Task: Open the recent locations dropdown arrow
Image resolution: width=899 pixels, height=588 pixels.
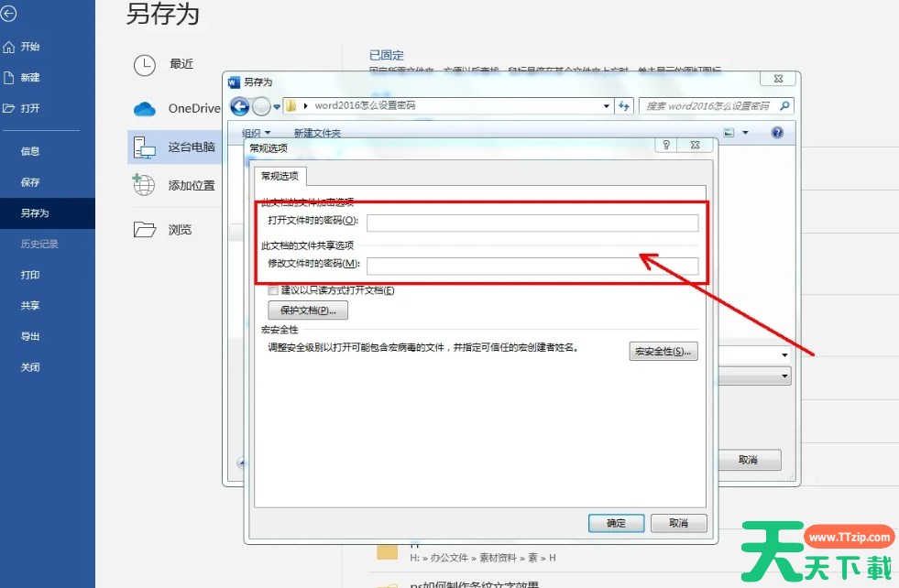Action: (277, 107)
